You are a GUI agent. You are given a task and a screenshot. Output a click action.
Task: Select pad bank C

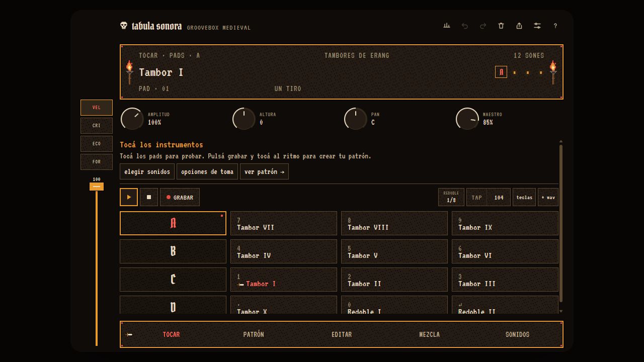pos(173,280)
